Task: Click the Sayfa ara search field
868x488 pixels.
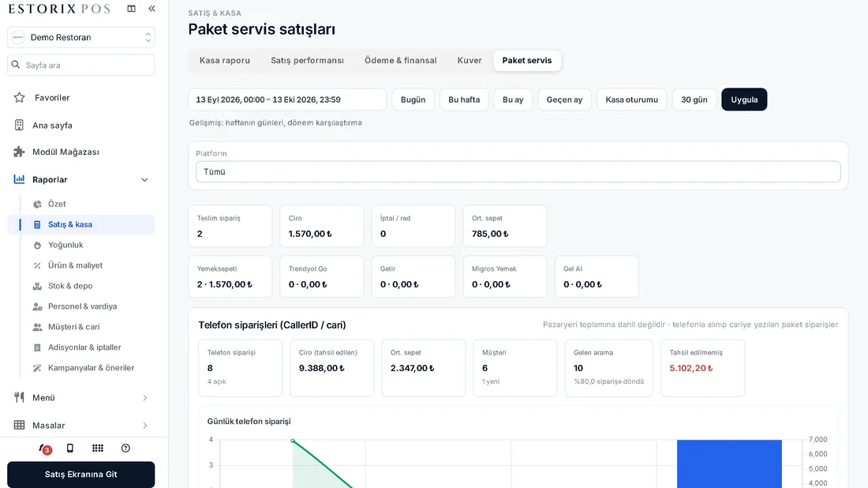Action: point(80,65)
